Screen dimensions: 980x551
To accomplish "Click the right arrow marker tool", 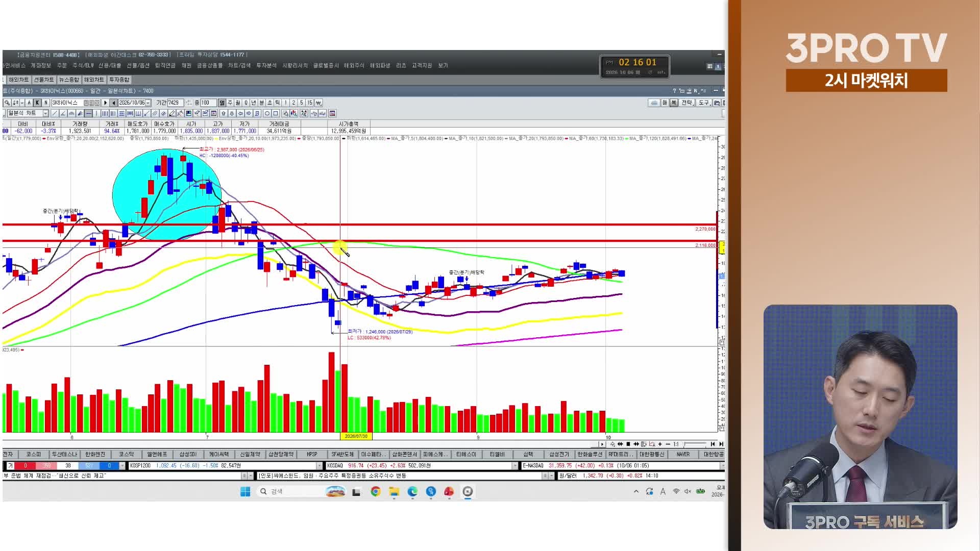I will point(249,113).
